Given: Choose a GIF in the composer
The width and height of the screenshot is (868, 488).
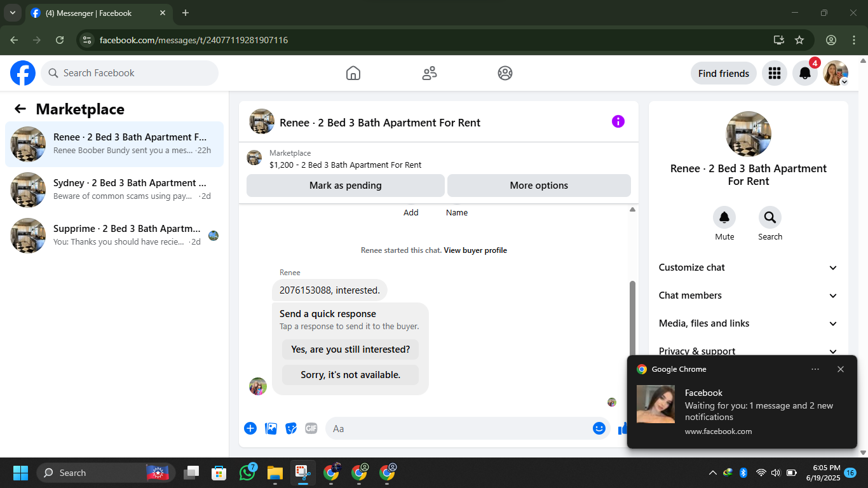Looking at the screenshot, I should click(311, 428).
